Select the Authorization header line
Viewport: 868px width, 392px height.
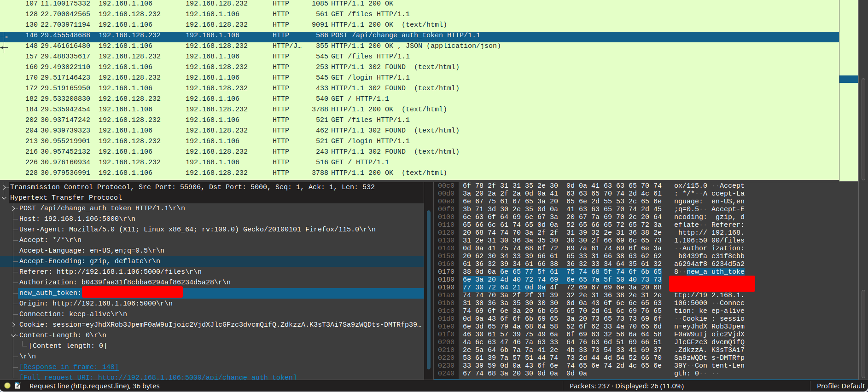125,282
